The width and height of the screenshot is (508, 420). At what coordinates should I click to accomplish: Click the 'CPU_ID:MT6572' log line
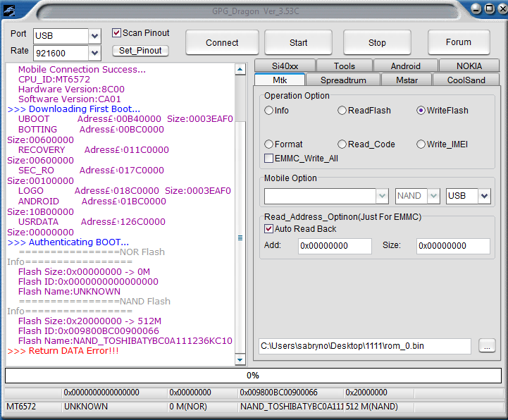54,80
